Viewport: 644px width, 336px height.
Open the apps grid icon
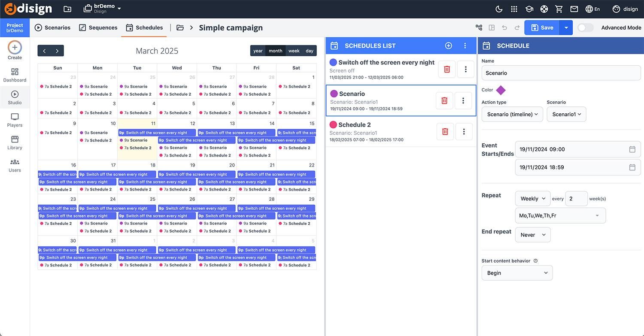click(x=514, y=9)
